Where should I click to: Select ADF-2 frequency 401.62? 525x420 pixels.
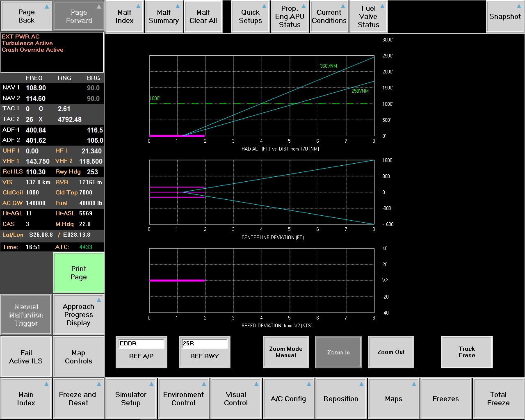36,140
